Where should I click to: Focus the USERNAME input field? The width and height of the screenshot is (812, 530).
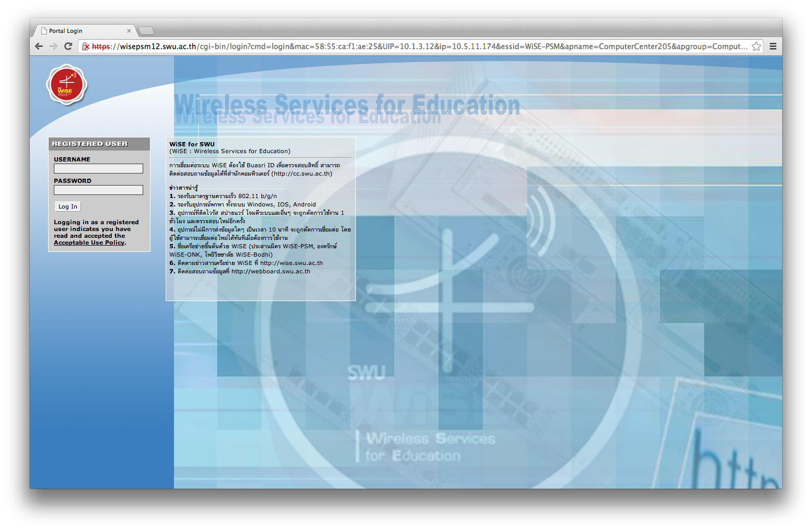98,168
